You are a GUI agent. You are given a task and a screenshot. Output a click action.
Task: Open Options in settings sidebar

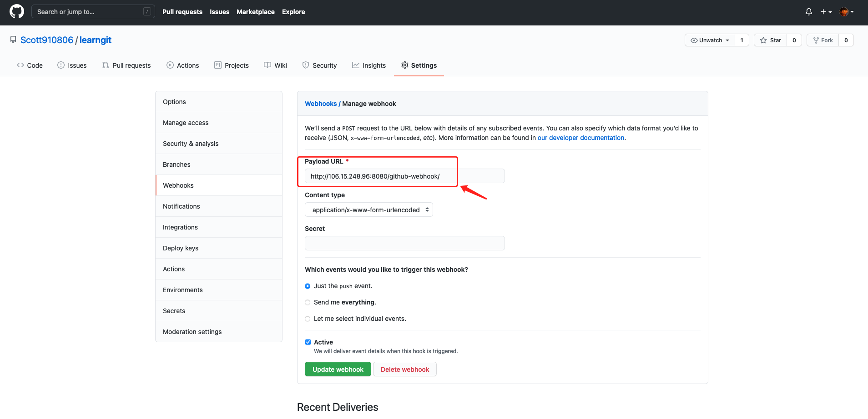tap(219, 102)
